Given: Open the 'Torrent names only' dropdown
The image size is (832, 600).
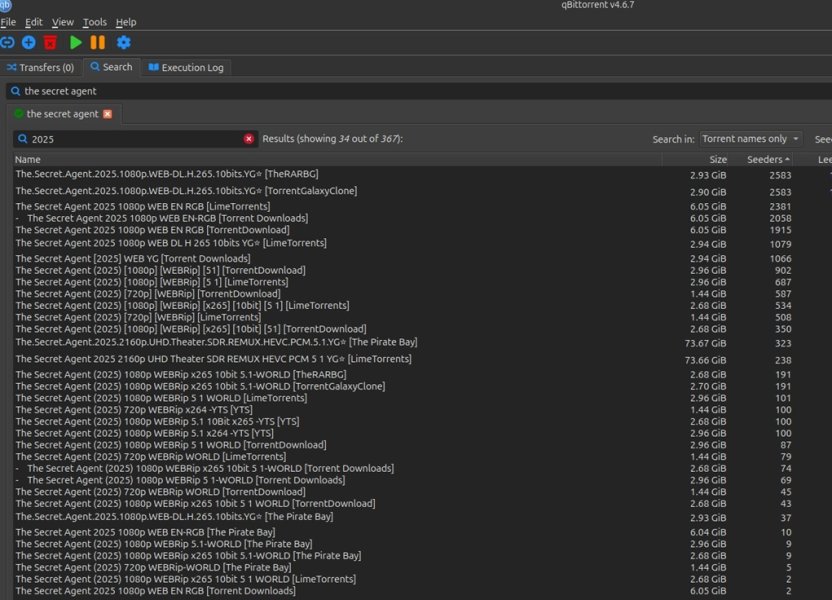Looking at the screenshot, I should [x=750, y=139].
